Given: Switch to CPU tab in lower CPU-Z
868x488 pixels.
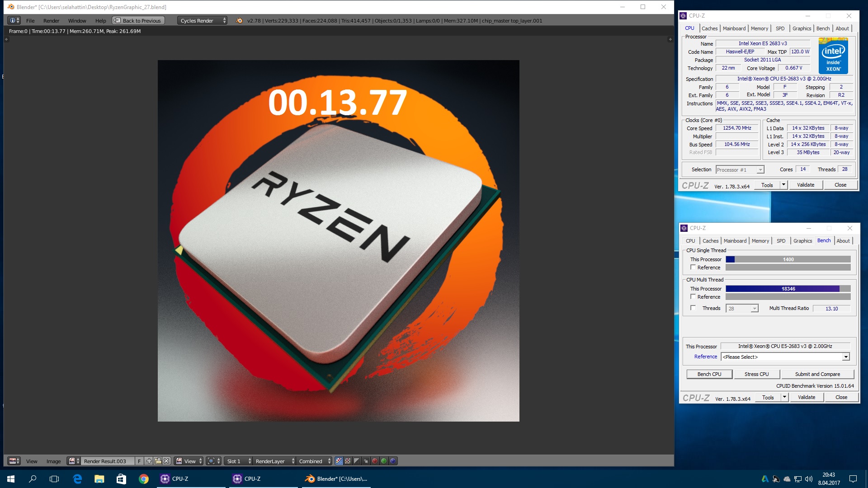Looking at the screenshot, I should (690, 241).
